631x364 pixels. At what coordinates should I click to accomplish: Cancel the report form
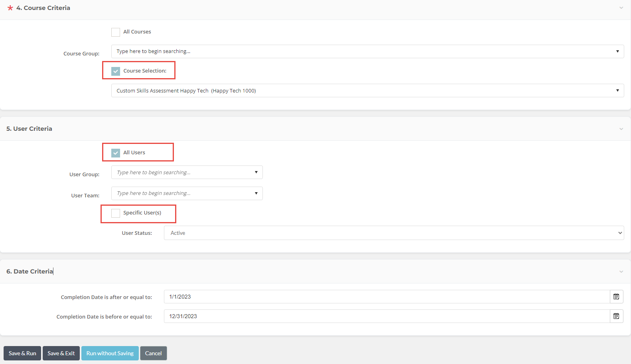(153, 353)
